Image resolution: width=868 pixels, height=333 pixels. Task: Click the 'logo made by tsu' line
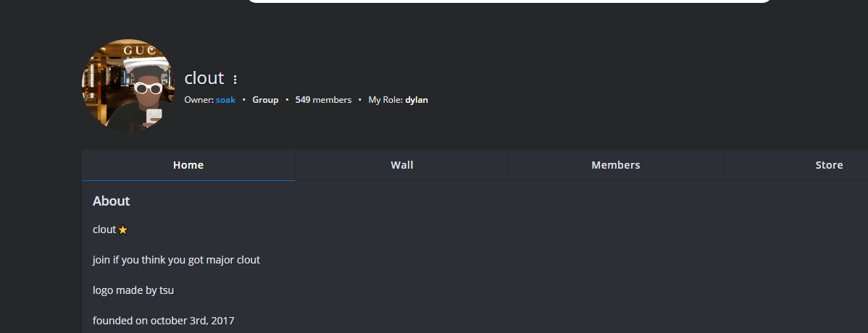tap(133, 290)
